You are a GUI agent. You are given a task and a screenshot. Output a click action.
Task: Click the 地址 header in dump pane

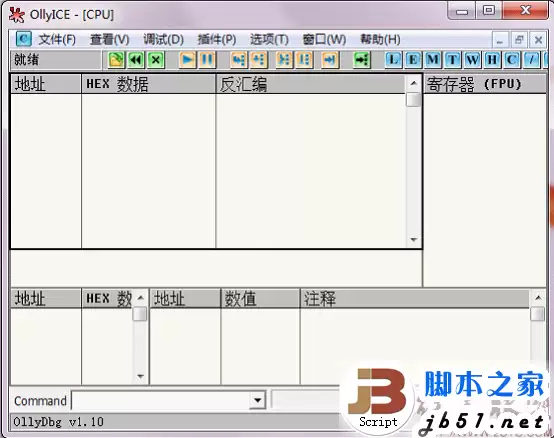coord(46,299)
